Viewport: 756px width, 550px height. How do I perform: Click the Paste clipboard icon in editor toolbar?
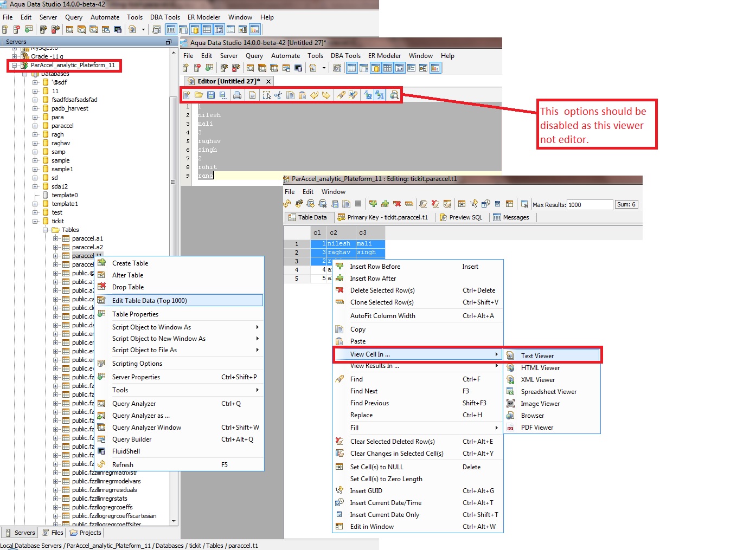pos(302,95)
